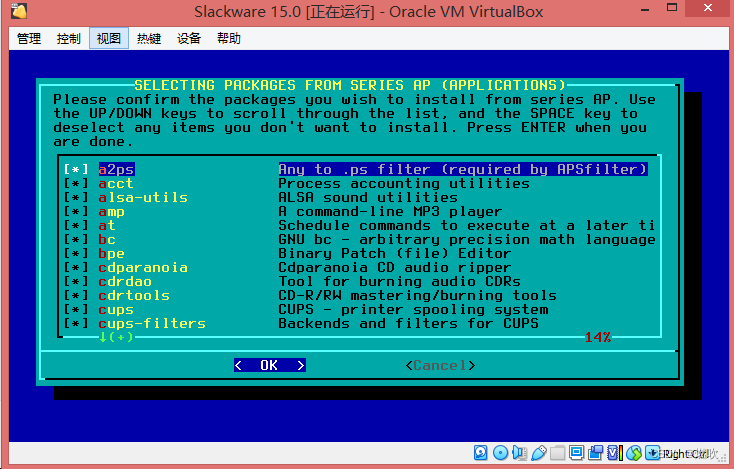Viewport: 734px width, 469px height.
Task: Click the 'Right Ctrl' host key label
Action: click(x=685, y=454)
